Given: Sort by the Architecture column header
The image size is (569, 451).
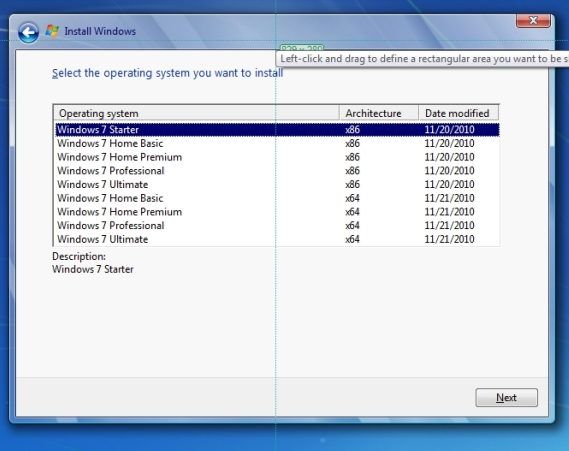Looking at the screenshot, I should pyautogui.click(x=379, y=113).
